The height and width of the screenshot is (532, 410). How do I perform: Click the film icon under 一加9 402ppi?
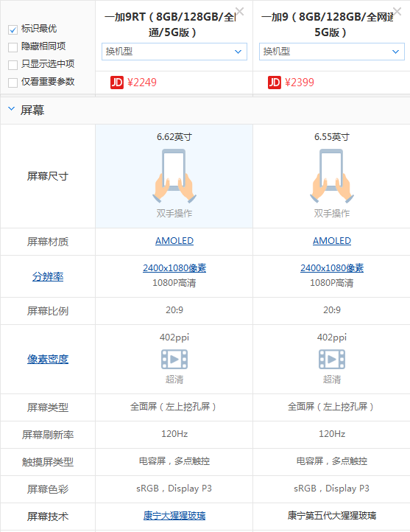click(332, 359)
